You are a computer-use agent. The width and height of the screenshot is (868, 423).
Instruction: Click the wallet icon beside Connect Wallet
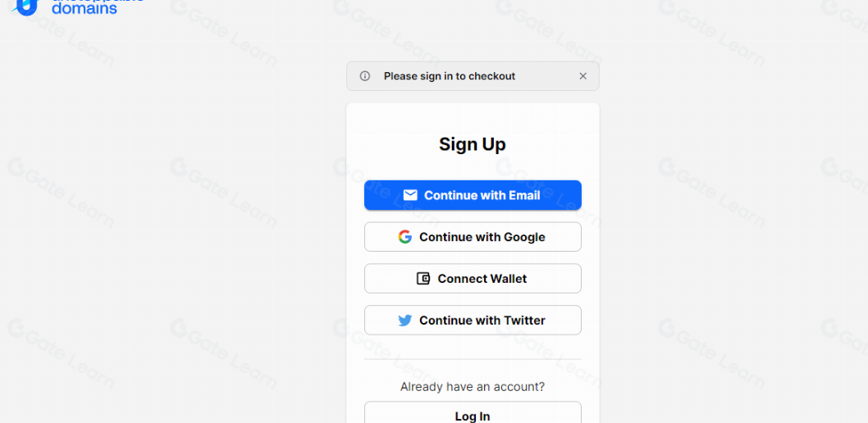click(x=423, y=279)
